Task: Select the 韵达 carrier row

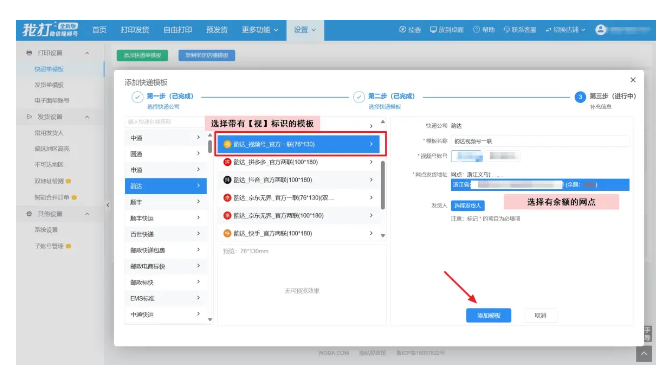Action: point(166,186)
